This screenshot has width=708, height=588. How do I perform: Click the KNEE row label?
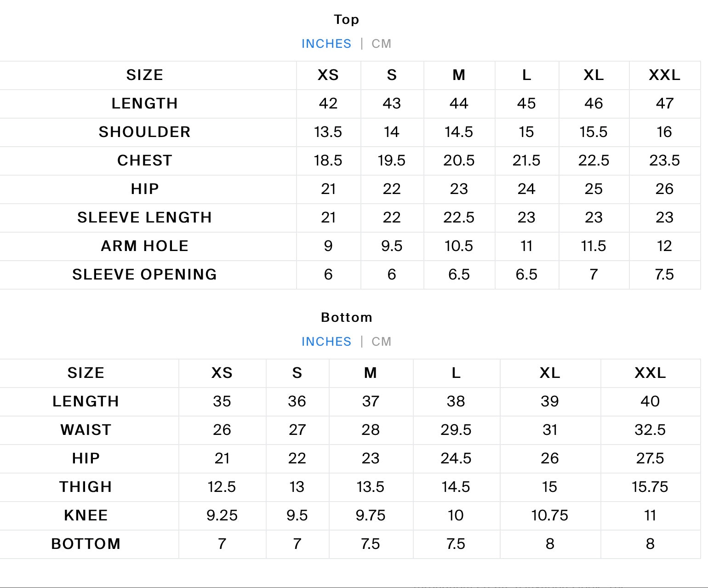[x=86, y=515]
